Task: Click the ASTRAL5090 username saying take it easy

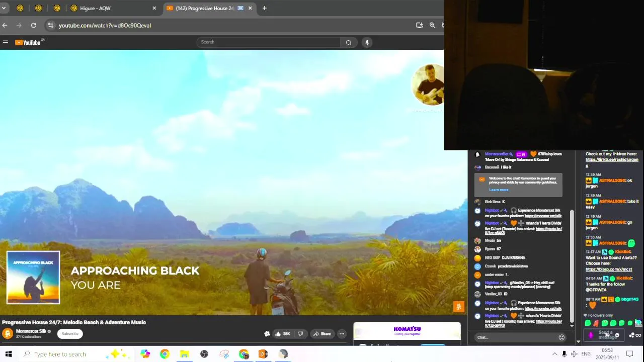Action: pos(612,202)
